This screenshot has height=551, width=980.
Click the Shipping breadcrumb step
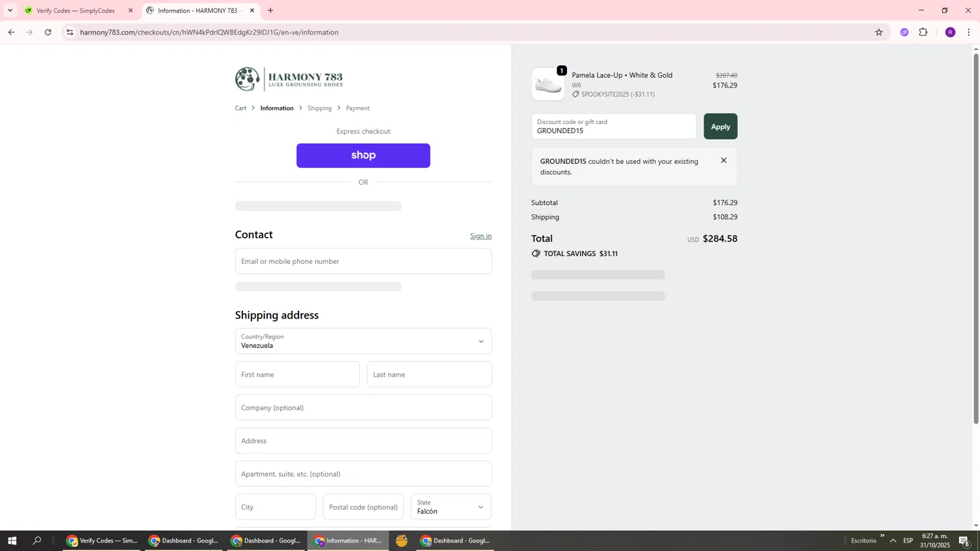tap(319, 108)
